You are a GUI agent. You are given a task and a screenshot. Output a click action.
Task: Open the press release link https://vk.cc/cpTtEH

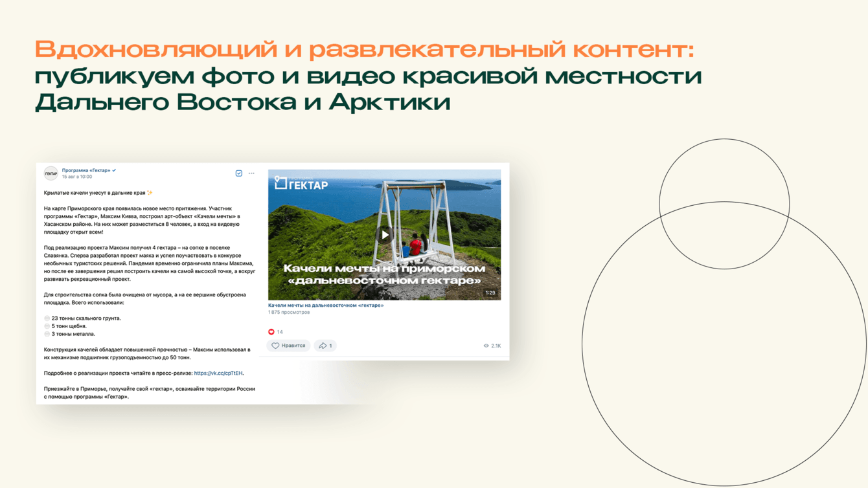tap(218, 373)
